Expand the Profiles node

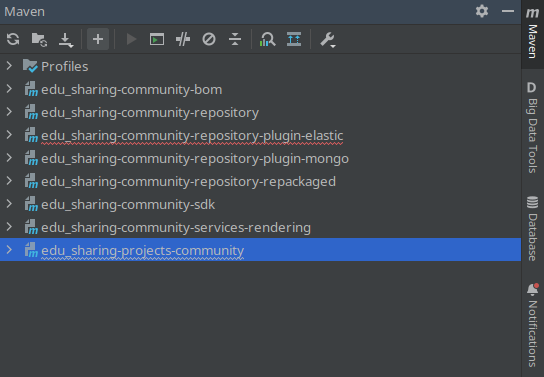9,66
